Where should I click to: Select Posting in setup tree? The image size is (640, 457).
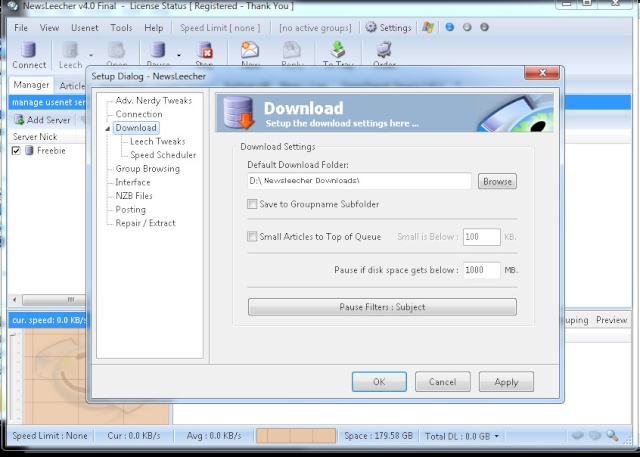tap(130, 210)
